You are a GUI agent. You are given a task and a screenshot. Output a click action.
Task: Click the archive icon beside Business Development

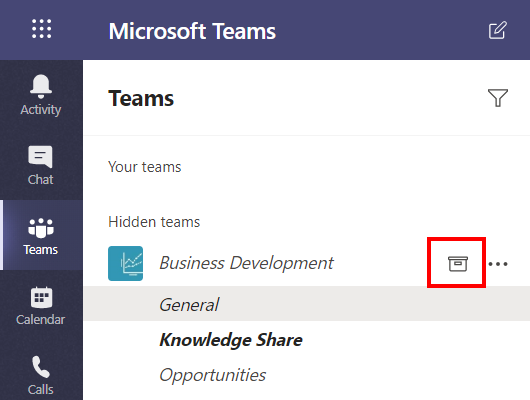pos(458,263)
